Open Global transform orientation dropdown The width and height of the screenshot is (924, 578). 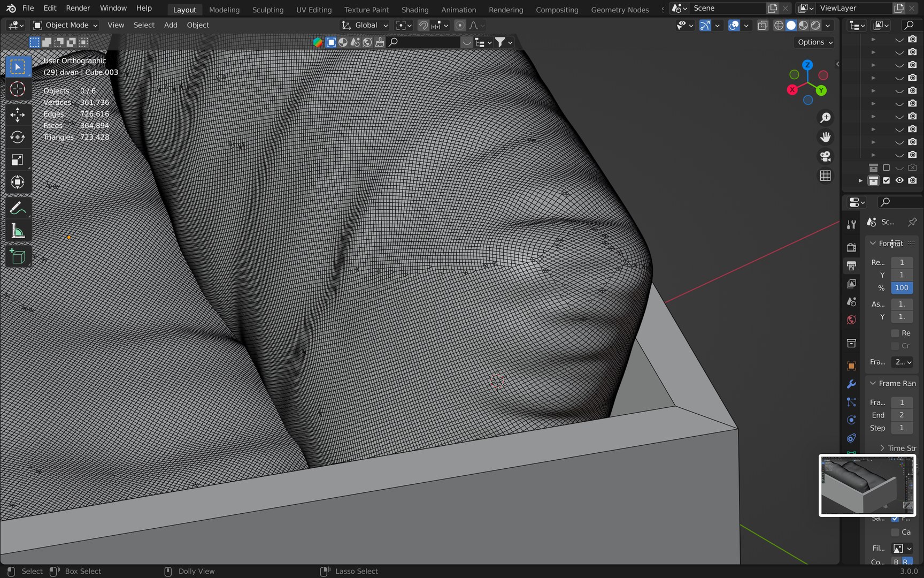pyautogui.click(x=365, y=25)
